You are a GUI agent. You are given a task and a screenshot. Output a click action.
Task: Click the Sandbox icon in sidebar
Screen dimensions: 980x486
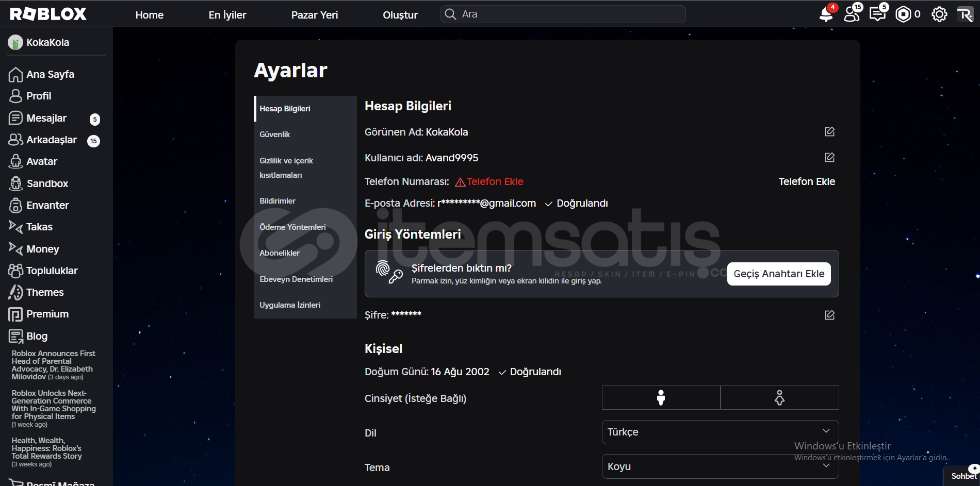point(16,183)
